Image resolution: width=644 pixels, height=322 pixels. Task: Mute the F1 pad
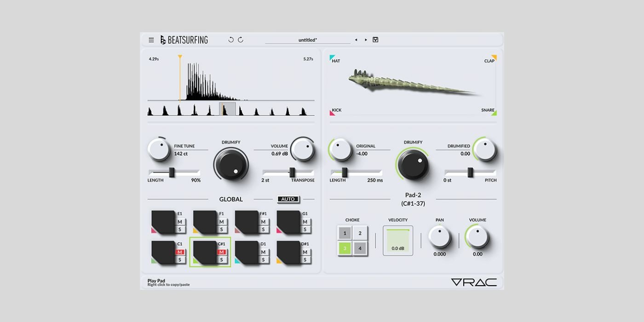pyautogui.click(x=222, y=222)
